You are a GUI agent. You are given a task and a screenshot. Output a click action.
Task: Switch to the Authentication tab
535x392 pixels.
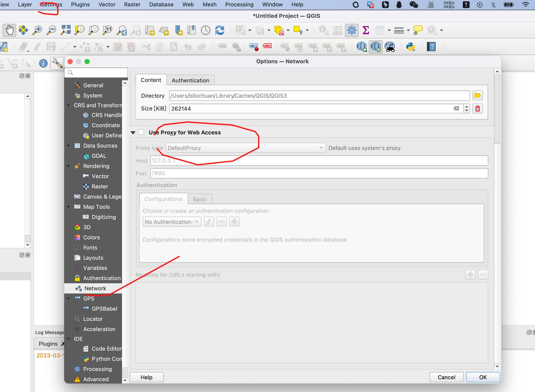pyautogui.click(x=190, y=80)
